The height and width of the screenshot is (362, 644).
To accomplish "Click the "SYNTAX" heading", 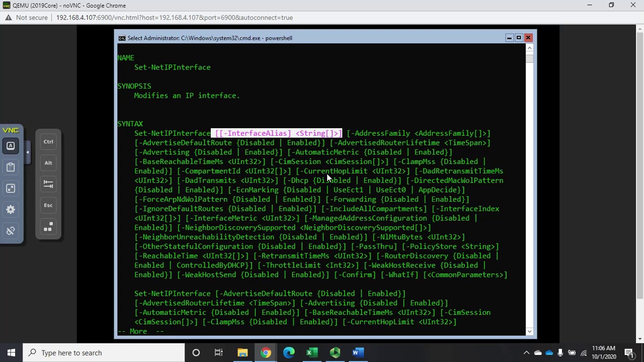I will (x=130, y=124).
